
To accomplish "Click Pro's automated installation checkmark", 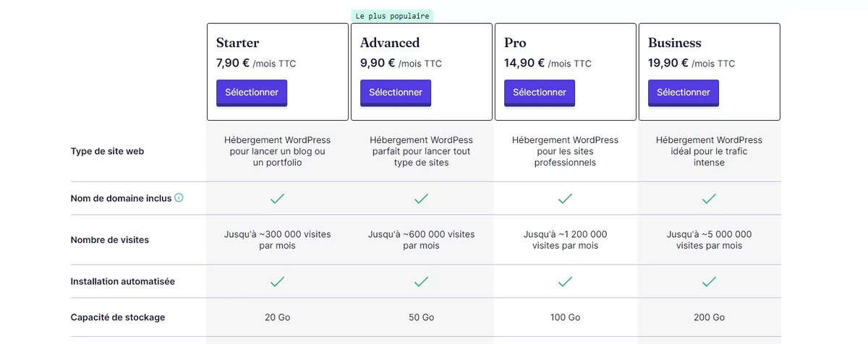I will [565, 281].
